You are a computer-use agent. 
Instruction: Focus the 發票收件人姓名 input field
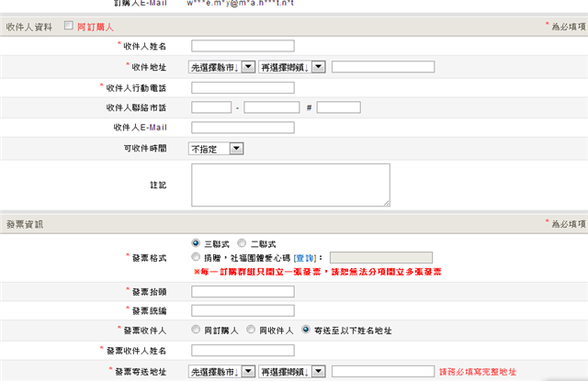243,351
